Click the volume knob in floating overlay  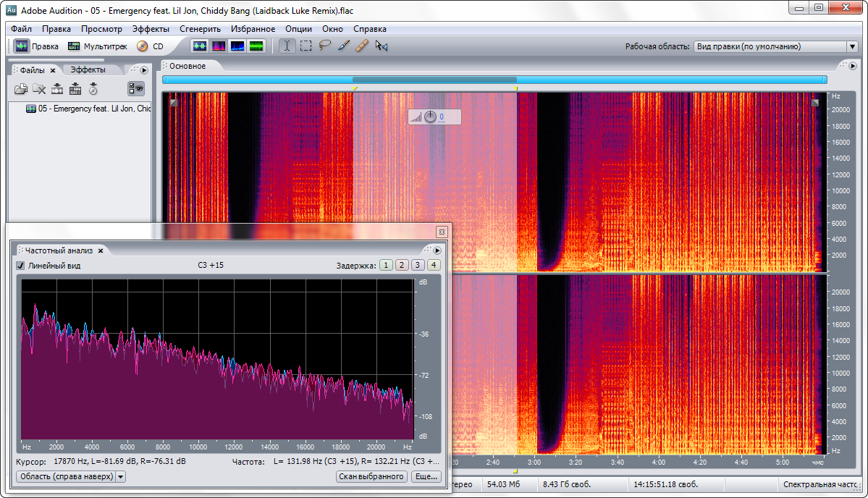pos(430,117)
